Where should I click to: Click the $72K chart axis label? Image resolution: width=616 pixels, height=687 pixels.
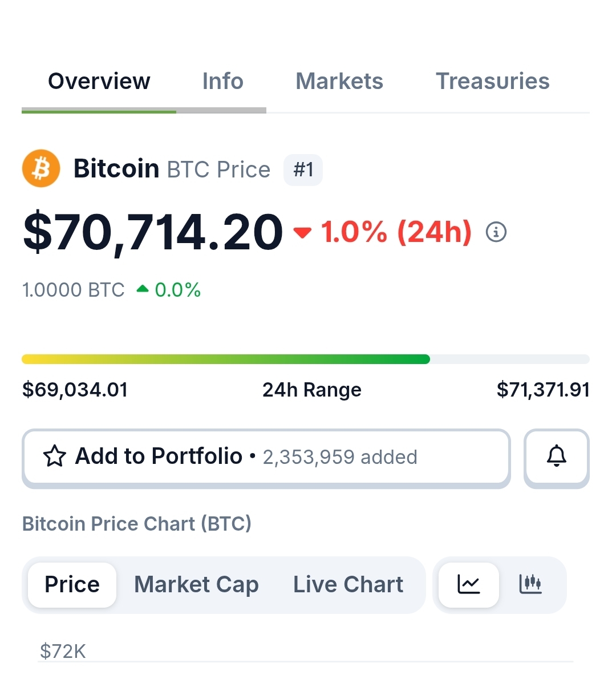click(63, 651)
